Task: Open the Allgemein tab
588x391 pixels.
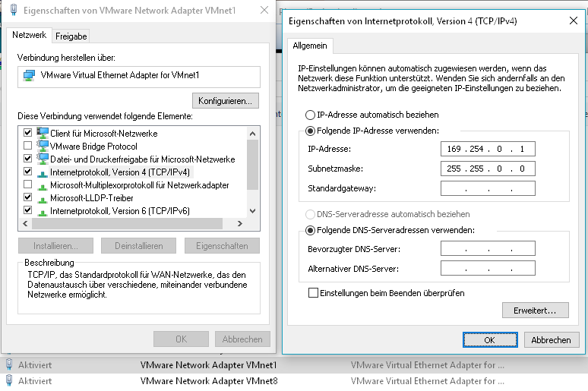Action: pyautogui.click(x=310, y=46)
